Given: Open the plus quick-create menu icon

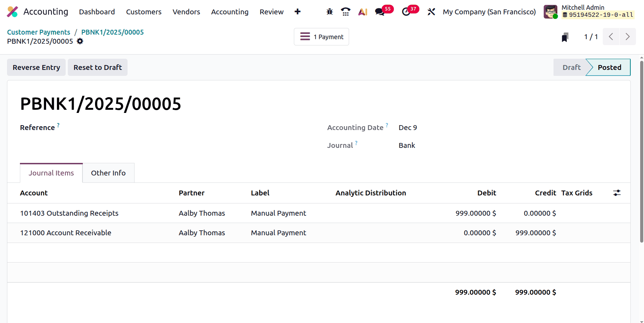Looking at the screenshot, I should (x=297, y=12).
